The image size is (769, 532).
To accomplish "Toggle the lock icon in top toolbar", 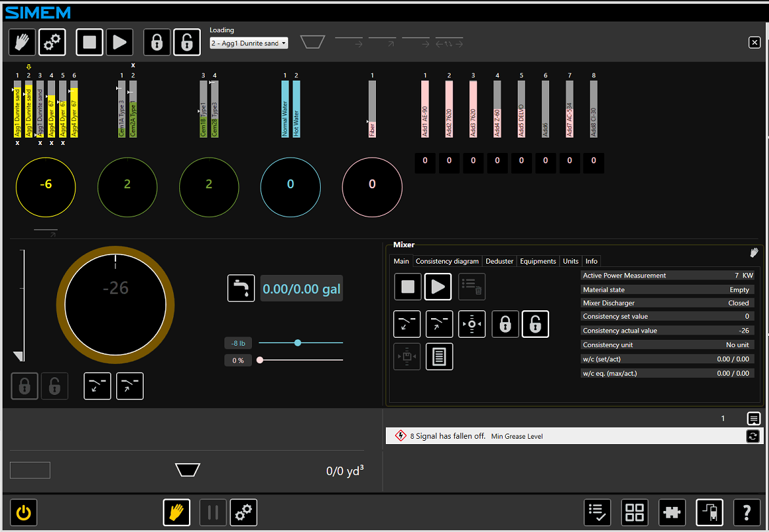I will (157, 43).
